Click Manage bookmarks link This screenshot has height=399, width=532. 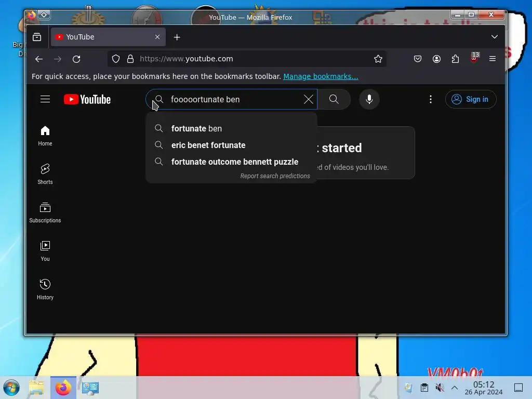[321, 76]
